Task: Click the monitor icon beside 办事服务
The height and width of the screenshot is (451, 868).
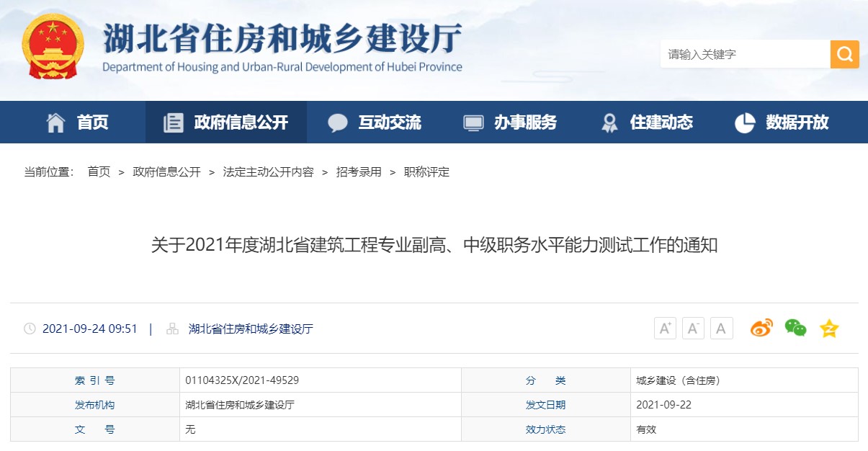Action: (x=473, y=123)
